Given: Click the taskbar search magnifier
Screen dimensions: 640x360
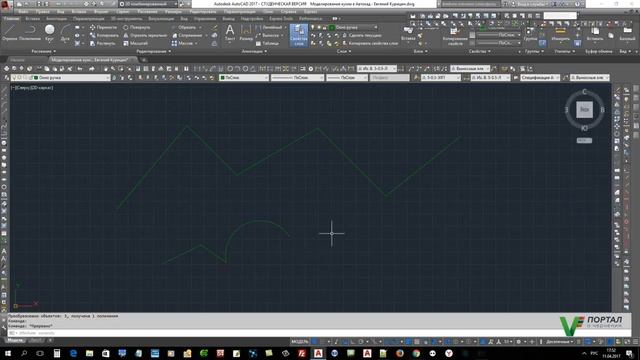Looking at the screenshot, I should 24,353.
